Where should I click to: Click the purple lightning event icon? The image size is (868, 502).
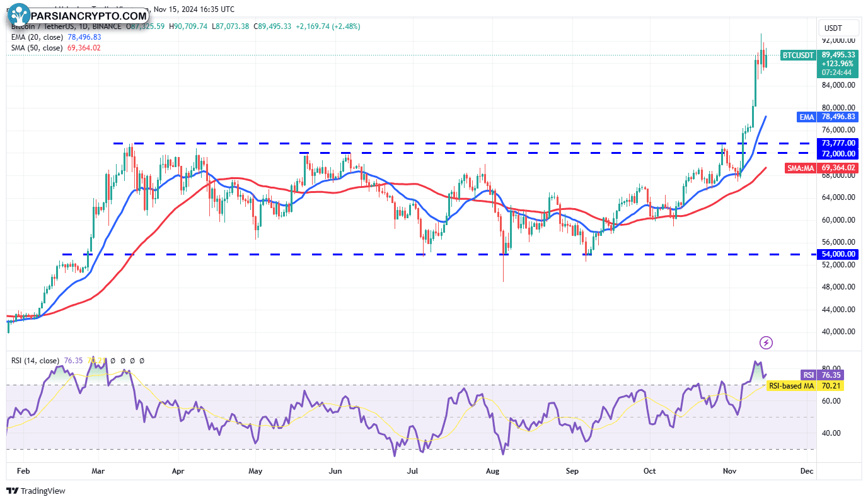[x=767, y=343]
